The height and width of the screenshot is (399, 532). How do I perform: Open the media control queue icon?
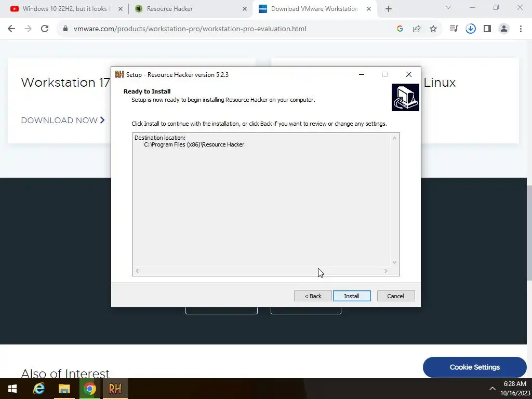pyautogui.click(x=454, y=29)
